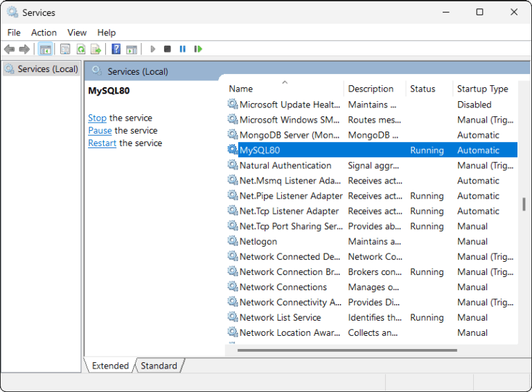This screenshot has height=392, width=532.
Task: Open Help via the question mark icon
Action: 116,49
